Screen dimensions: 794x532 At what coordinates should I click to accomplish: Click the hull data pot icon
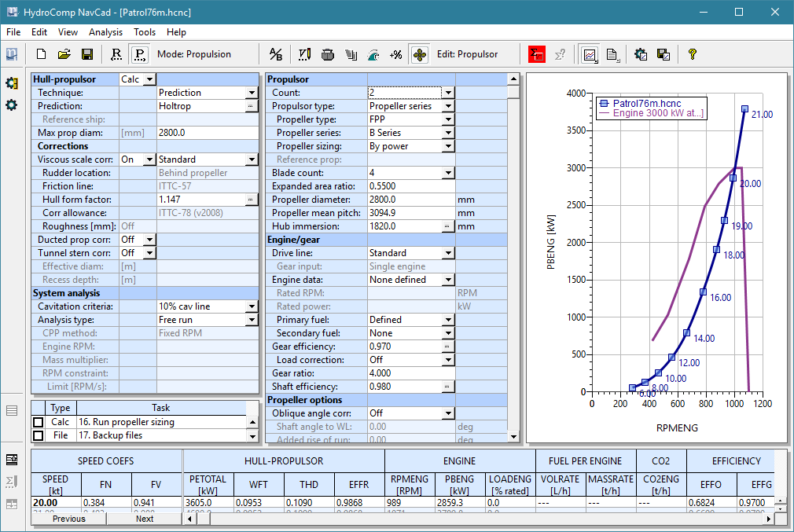pyautogui.click(x=328, y=54)
